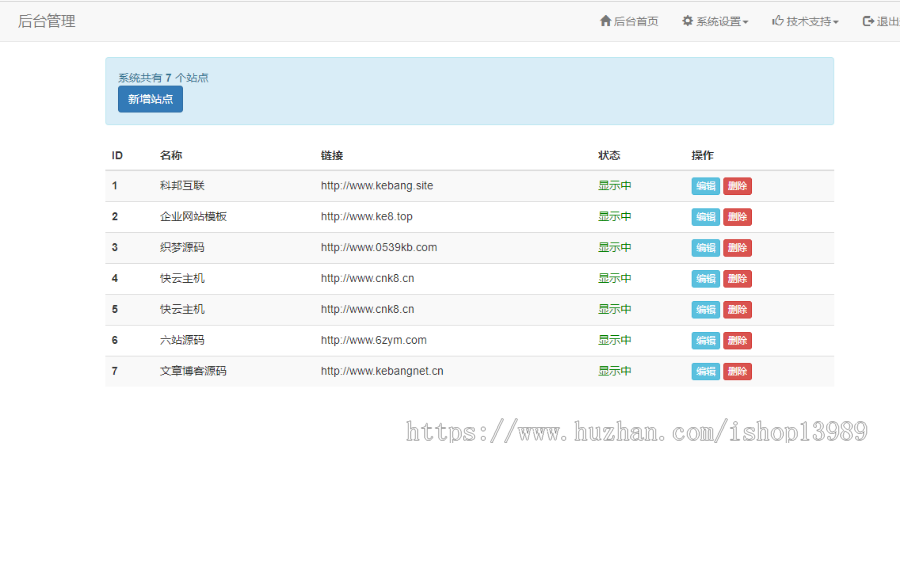Click the name 科邦互联
Image resolution: width=900 pixels, height=568 pixels.
(182, 186)
